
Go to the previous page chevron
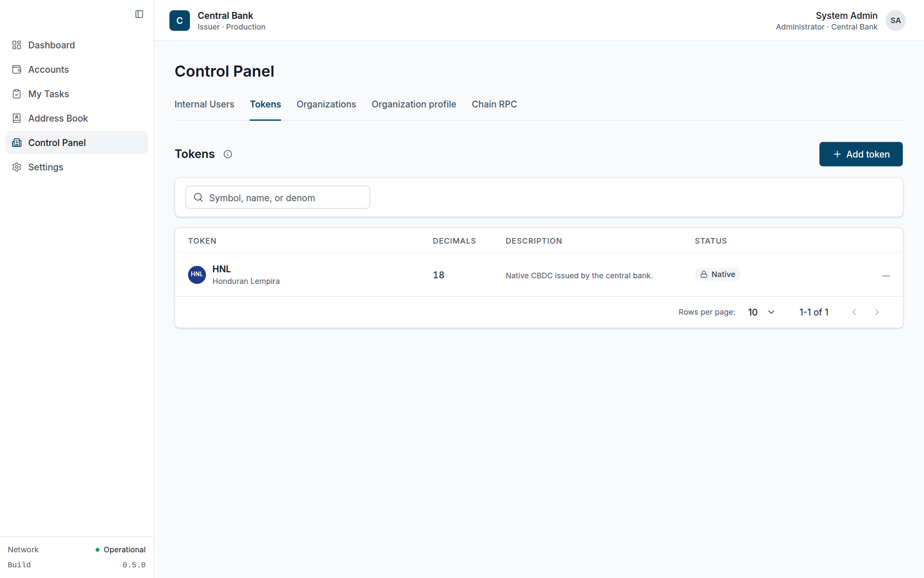pos(854,312)
